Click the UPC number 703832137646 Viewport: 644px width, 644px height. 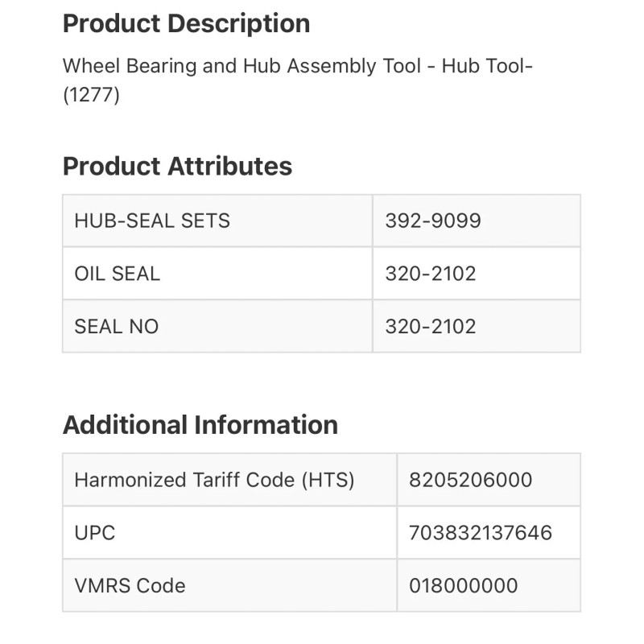(x=480, y=532)
